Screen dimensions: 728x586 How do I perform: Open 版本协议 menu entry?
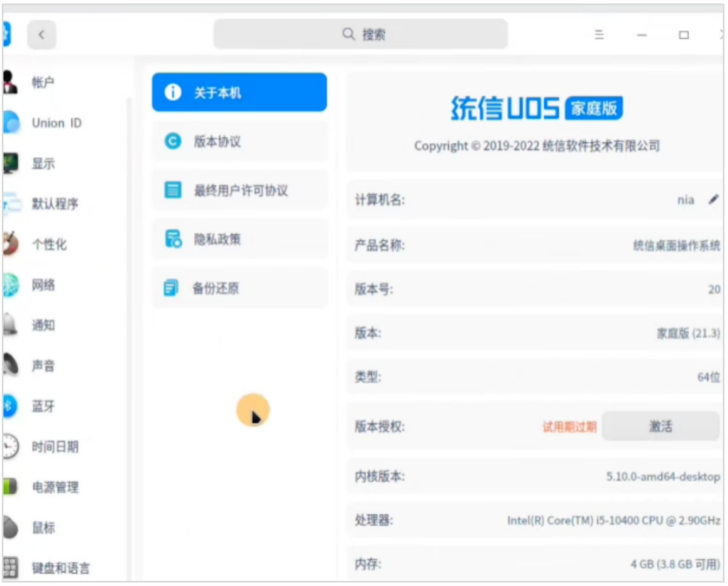coord(239,140)
